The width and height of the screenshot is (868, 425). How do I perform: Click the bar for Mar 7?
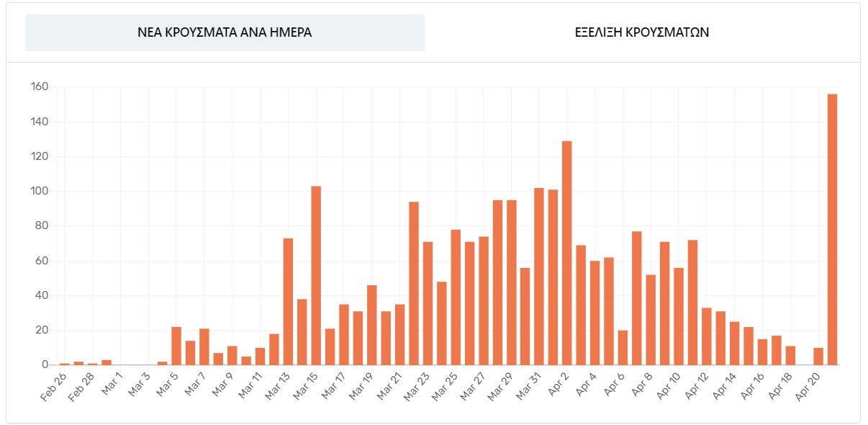coord(204,346)
